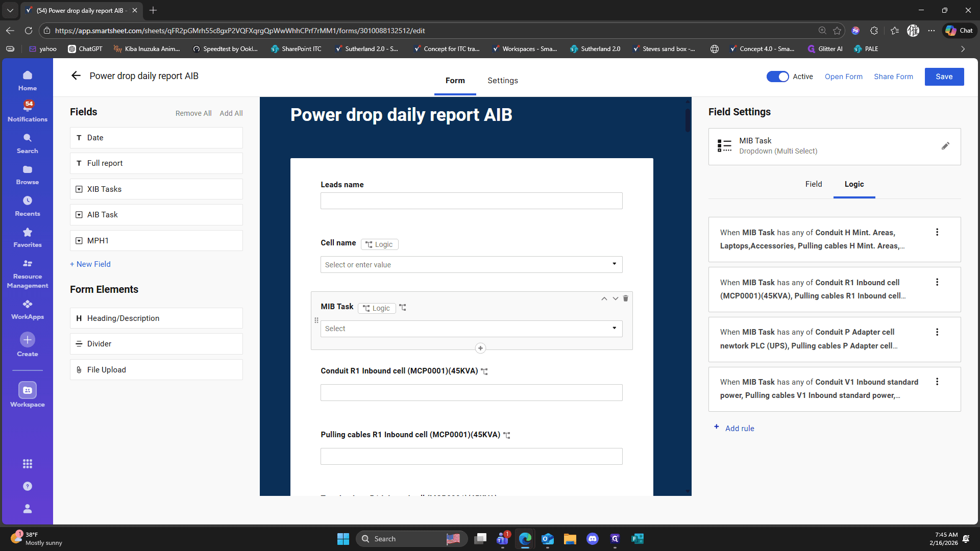Open Recents in sidebar
This screenshot has height=551, width=980.
click(x=28, y=206)
